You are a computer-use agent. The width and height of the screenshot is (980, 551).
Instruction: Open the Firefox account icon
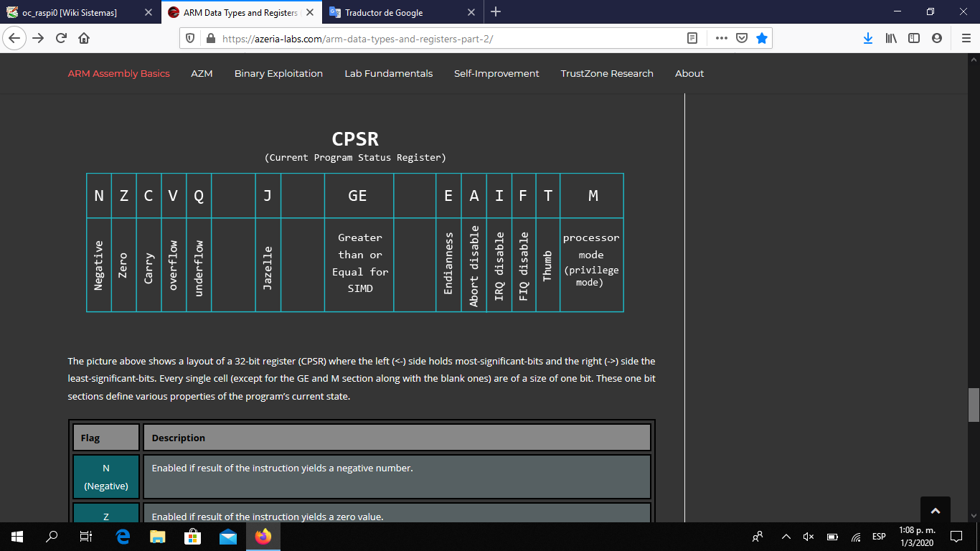point(936,39)
